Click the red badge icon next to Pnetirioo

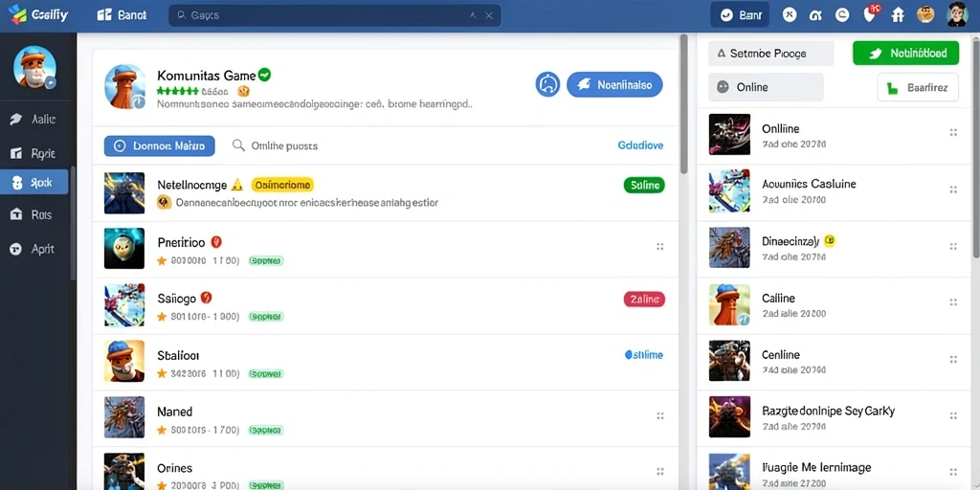(x=217, y=242)
